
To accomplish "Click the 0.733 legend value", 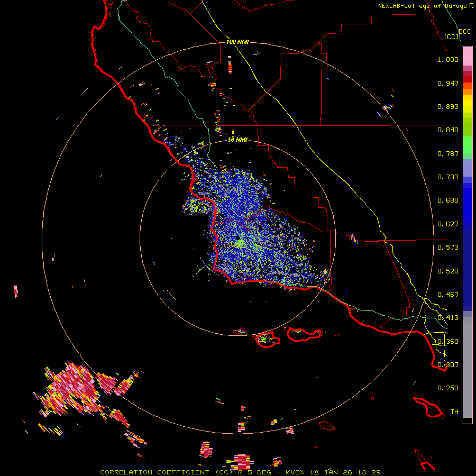I will (448, 177).
